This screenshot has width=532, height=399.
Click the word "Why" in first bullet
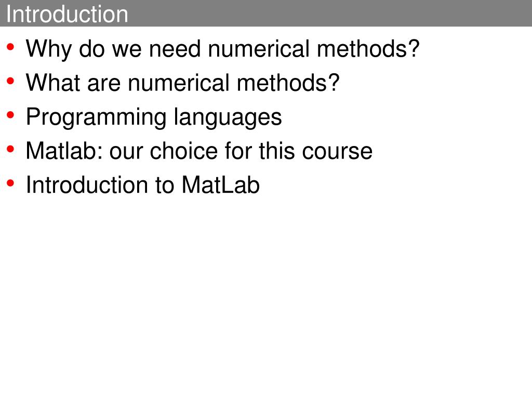tap(49, 49)
